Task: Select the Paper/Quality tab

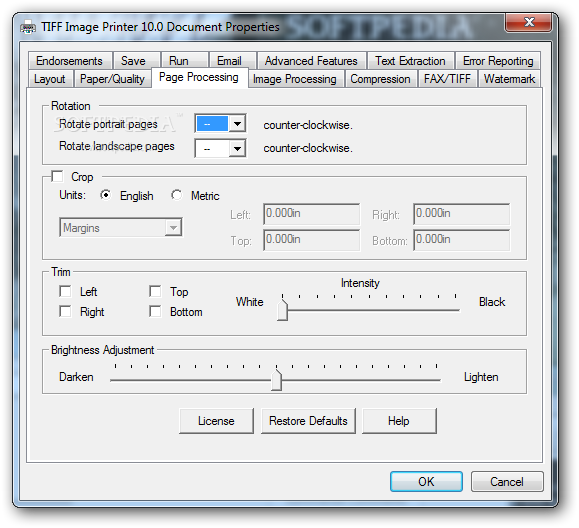Action: 112,79
